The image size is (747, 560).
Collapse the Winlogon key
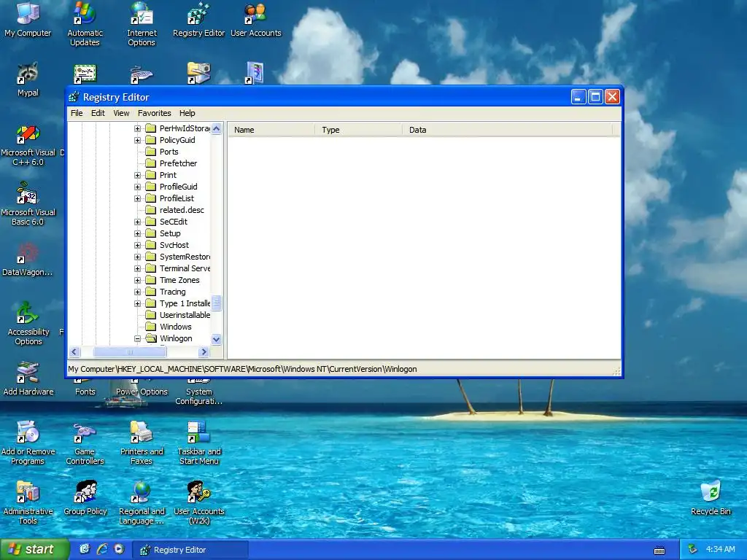coord(137,338)
